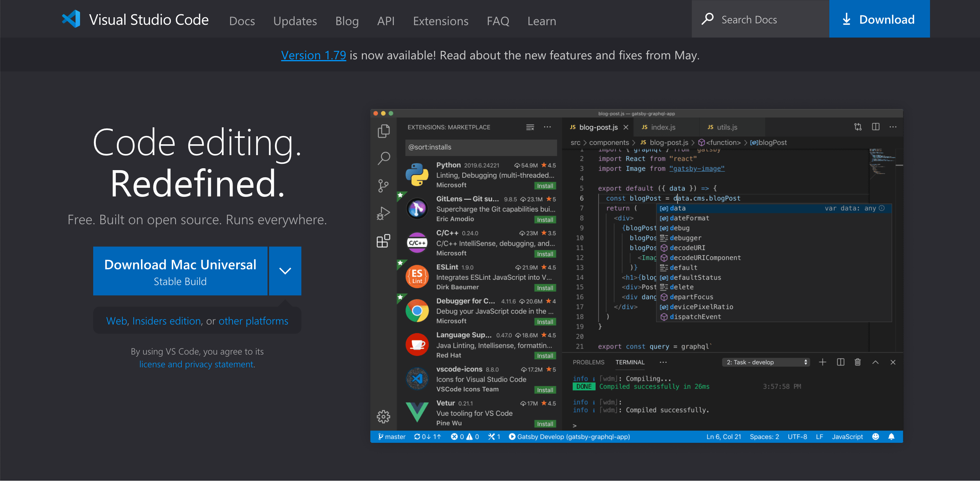Screen dimensions: 980x483
Task: Click the 'components' breadcrumb segment
Action: click(x=609, y=143)
